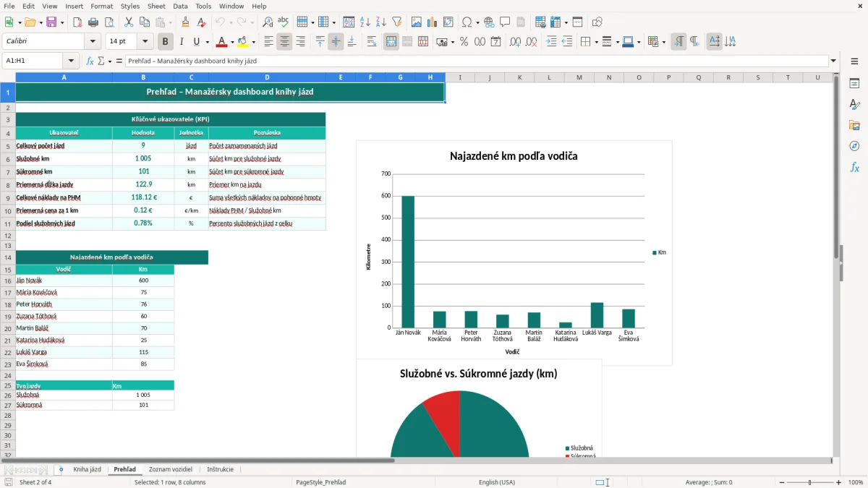Open the Name Box dropdown arrow
This screenshot has height=488, width=868.
tap(71, 61)
